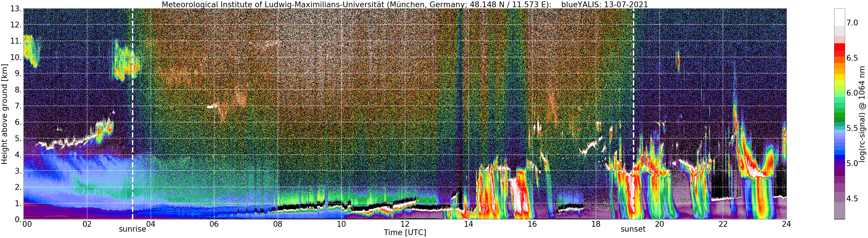This screenshot has height=238, width=868.
Task: Click the y-axis tick label 9.
Action: [x=18, y=73]
